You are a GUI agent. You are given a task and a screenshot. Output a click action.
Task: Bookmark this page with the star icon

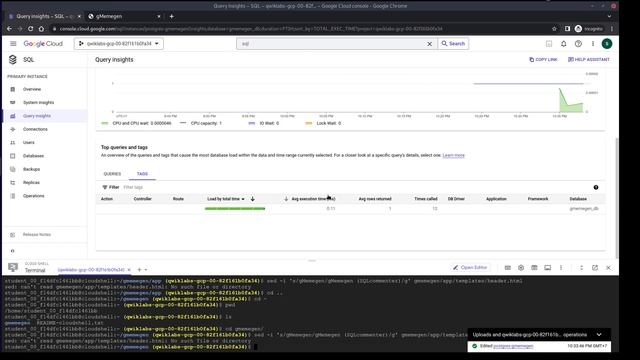[554, 29]
